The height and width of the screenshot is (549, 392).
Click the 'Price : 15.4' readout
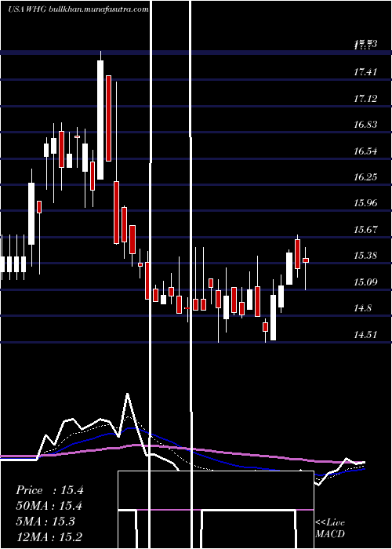tap(49, 490)
